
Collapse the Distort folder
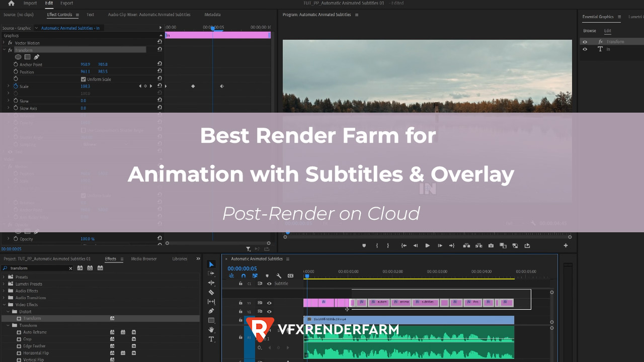click(x=8, y=312)
